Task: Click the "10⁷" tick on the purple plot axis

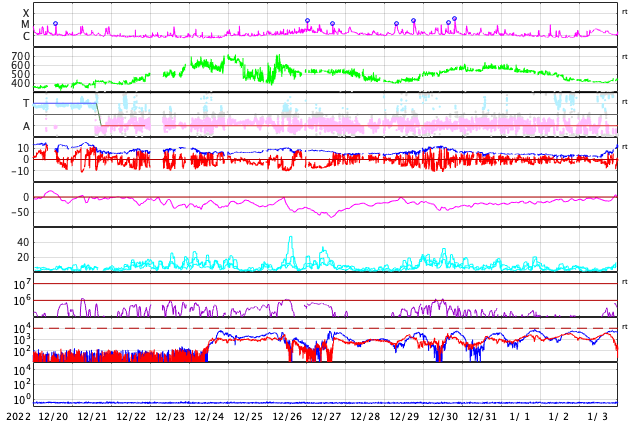Action: pos(22,284)
